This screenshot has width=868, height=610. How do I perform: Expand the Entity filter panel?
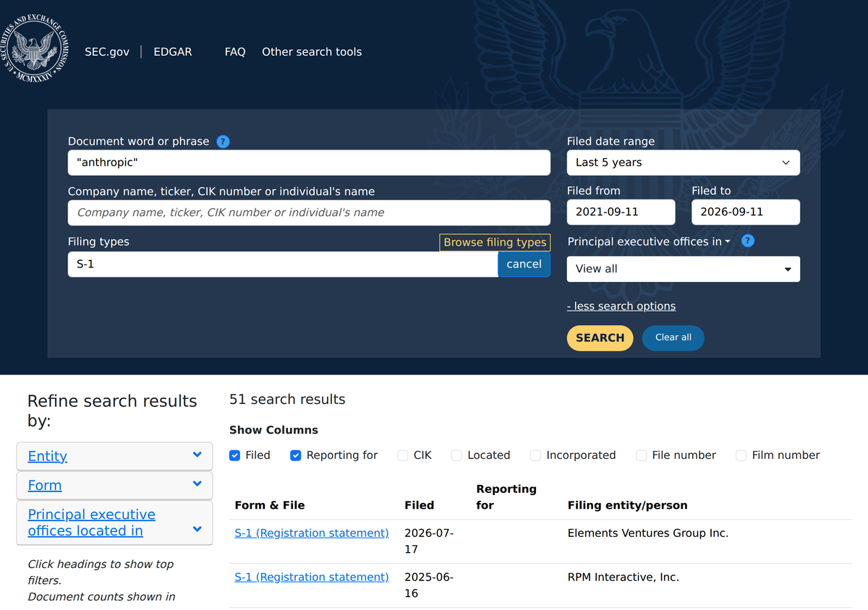click(115, 456)
